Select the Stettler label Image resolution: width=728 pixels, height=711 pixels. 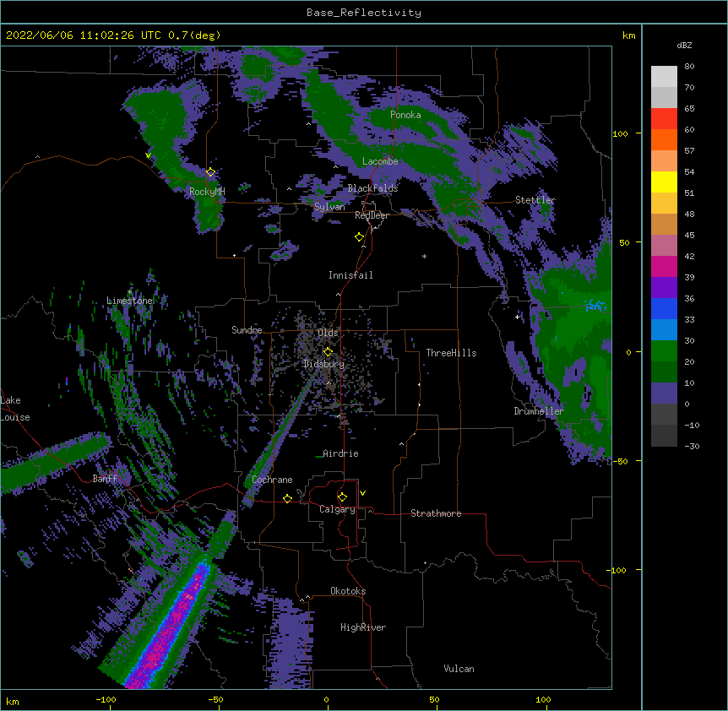click(535, 200)
